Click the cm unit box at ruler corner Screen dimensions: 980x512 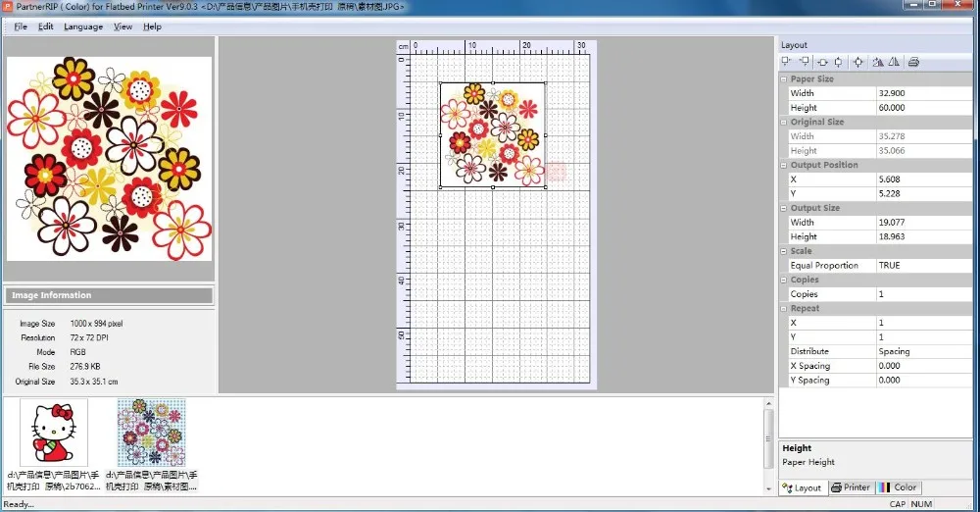[x=403, y=46]
